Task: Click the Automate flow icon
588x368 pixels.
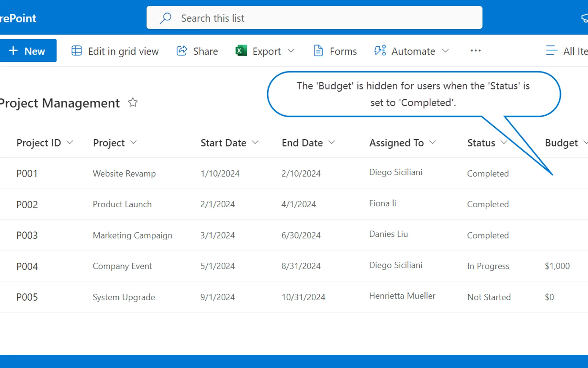Action: point(380,50)
